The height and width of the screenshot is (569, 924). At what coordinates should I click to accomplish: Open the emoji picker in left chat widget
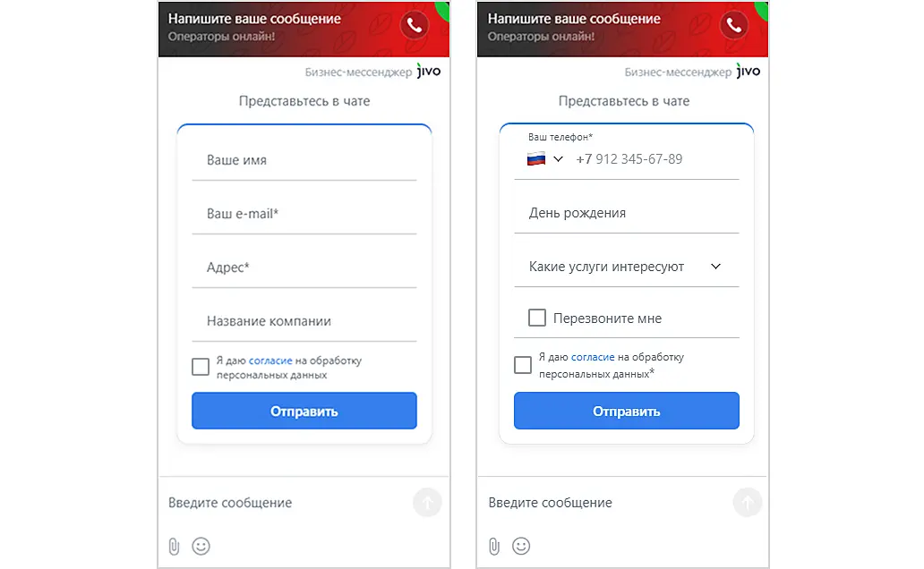click(201, 546)
